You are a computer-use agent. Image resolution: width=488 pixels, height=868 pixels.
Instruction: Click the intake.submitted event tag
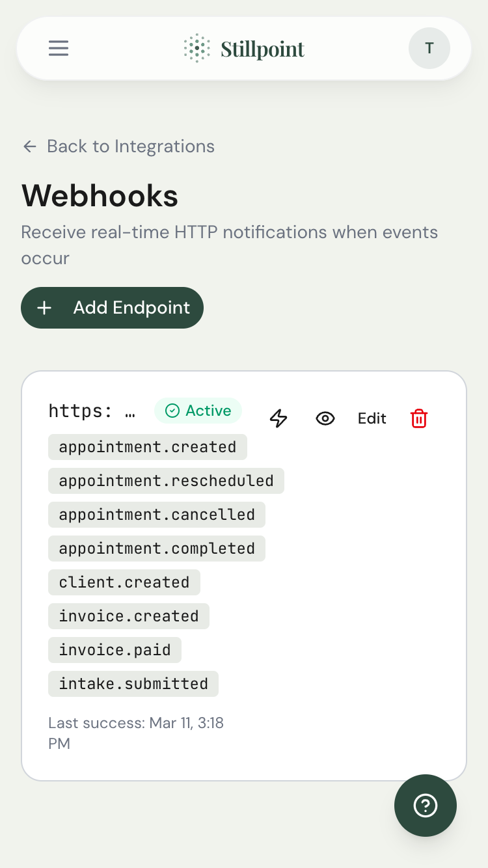click(x=133, y=684)
